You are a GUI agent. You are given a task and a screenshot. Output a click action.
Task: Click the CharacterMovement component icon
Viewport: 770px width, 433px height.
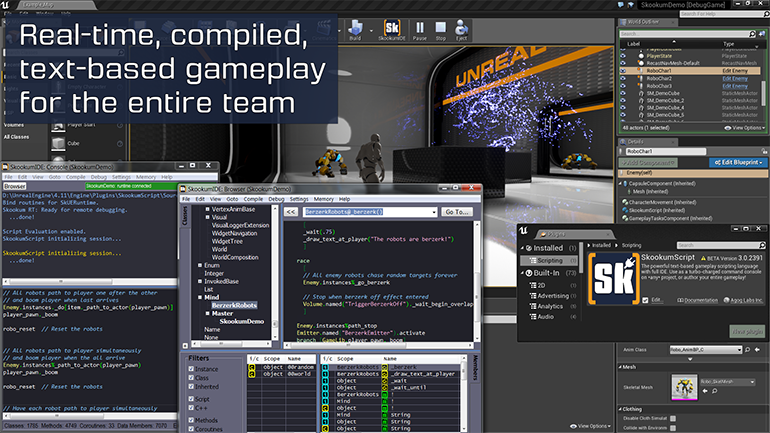(625, 202)
